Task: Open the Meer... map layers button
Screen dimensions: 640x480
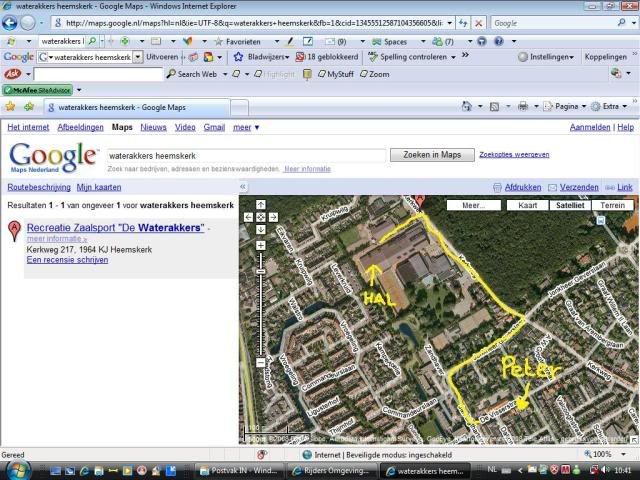Action: click(x=473, y=205)
